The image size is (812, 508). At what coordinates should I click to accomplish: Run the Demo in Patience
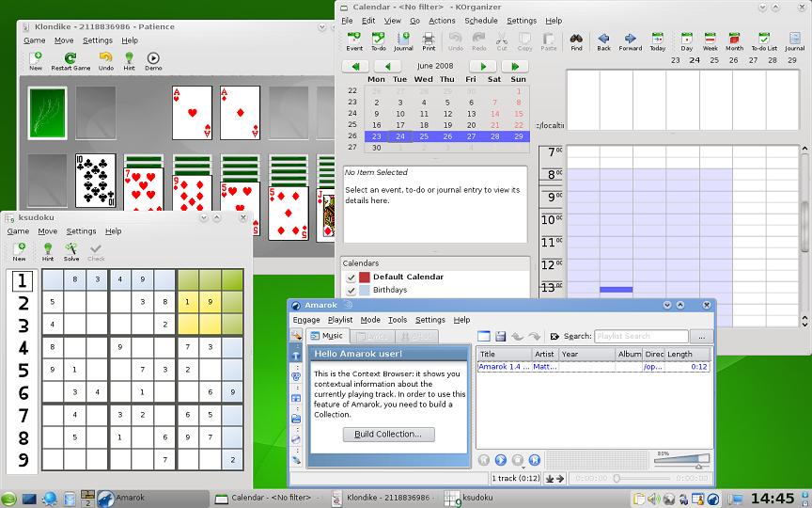coord(153,61)
